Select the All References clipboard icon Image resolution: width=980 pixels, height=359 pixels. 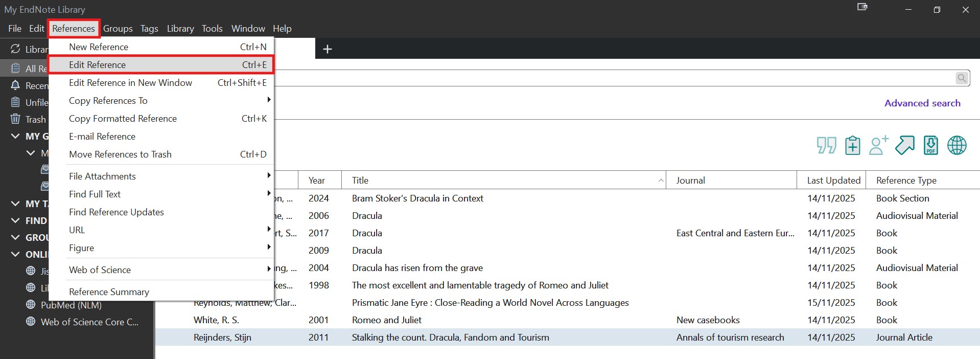click(15, 68)
